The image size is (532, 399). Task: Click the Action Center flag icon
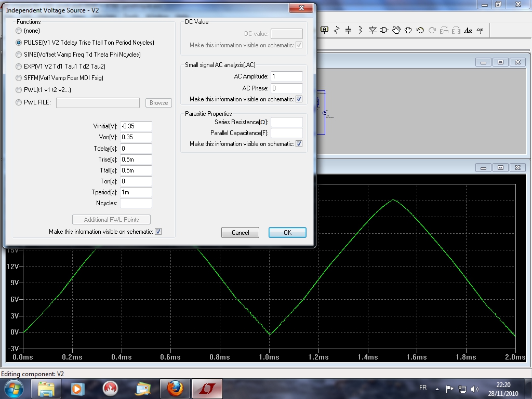point(449,389)
